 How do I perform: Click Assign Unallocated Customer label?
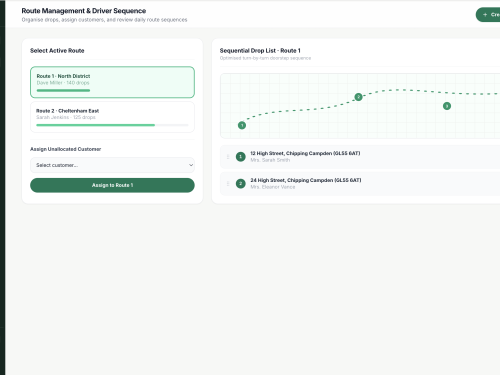coord(66,149)
